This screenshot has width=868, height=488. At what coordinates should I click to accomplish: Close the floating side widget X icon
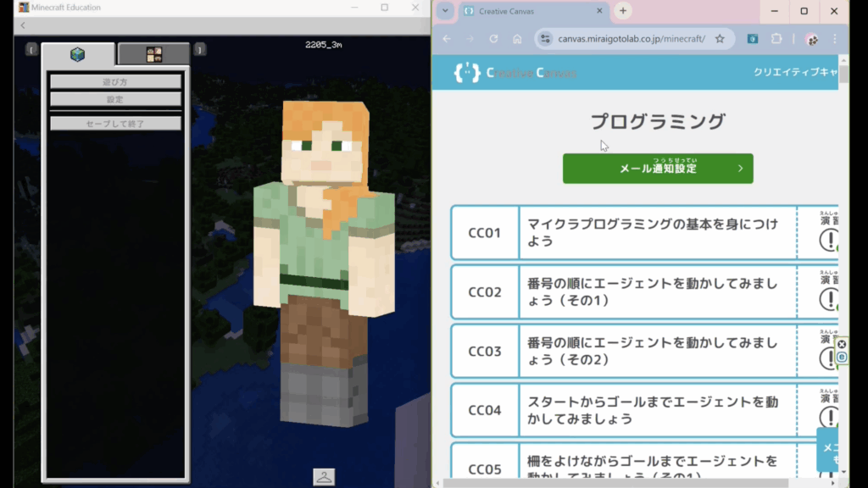pos(842,344)
